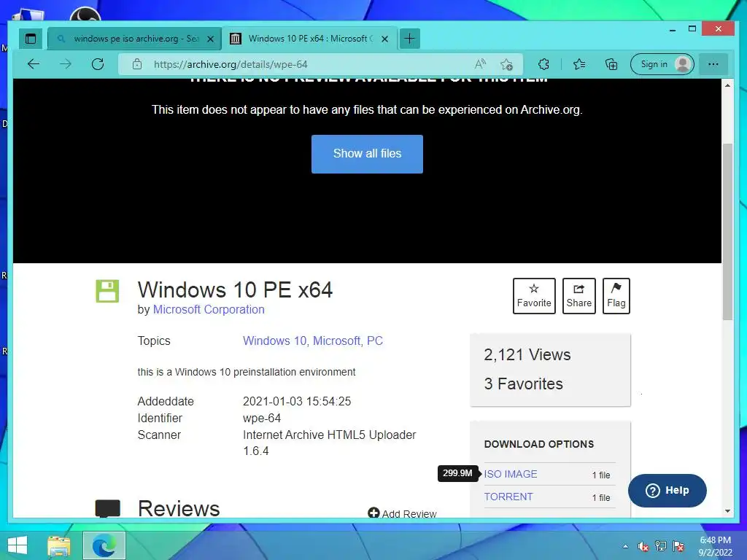Open a new browser tab
This screenshot has height=560, width=747.
coord(409,39)
